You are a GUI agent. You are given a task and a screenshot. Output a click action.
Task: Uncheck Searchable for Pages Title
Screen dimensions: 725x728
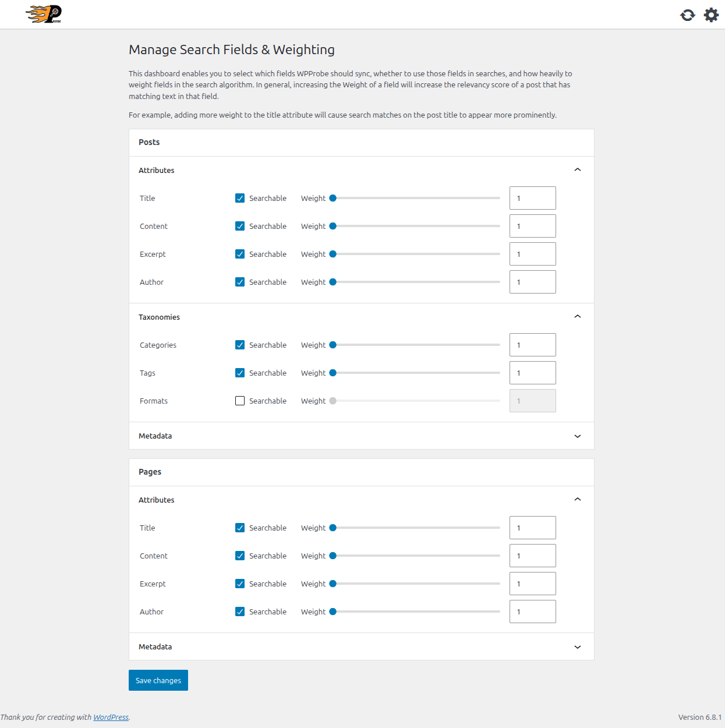coord(240,528)
